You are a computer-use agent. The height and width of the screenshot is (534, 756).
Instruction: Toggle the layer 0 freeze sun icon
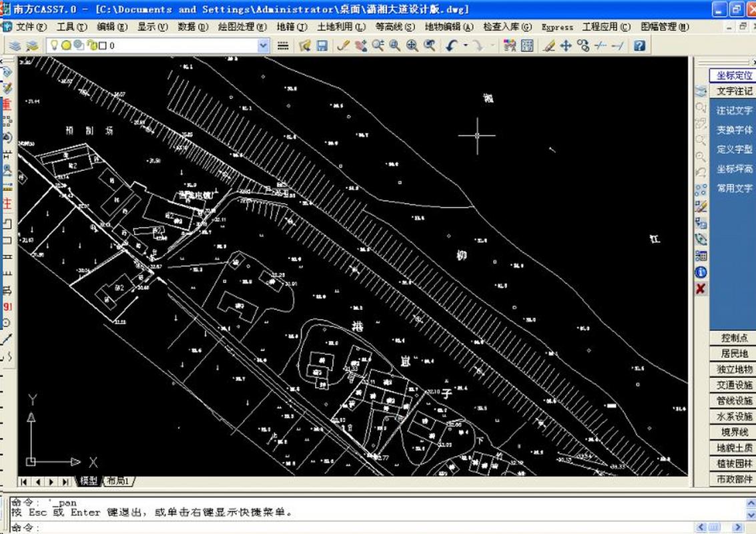pos(65,45)
